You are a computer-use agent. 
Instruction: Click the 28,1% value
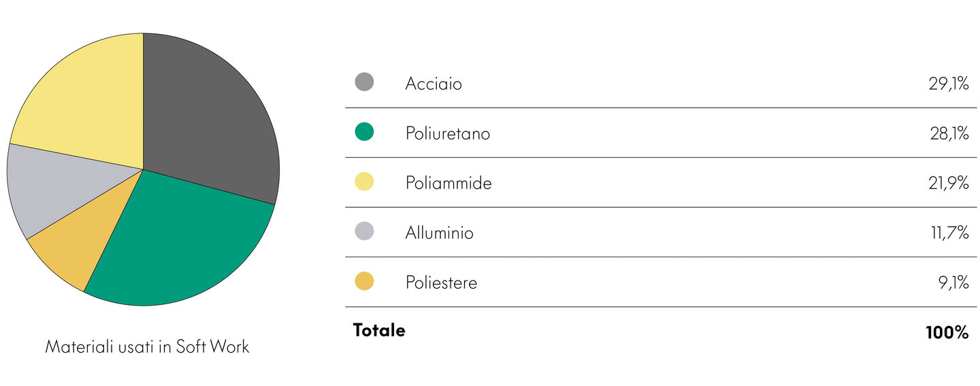[x=949, y=133]
